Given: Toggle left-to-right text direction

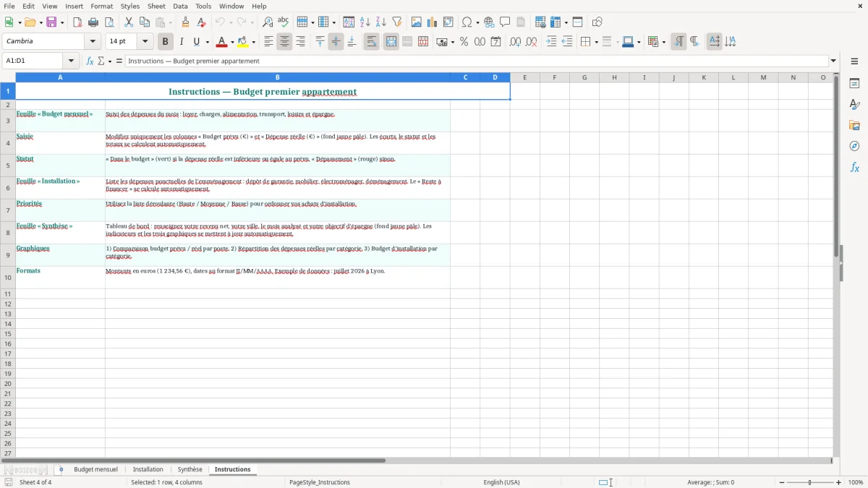Looking at the screenshot, I should (678, 42).
